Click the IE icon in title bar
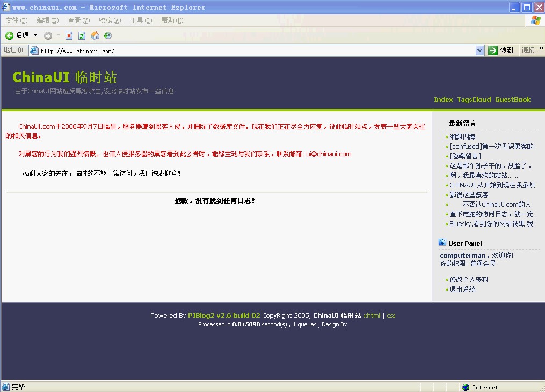The height and width of the screenshot is (392, 545). pyautogui.click(x=5, y=7)
